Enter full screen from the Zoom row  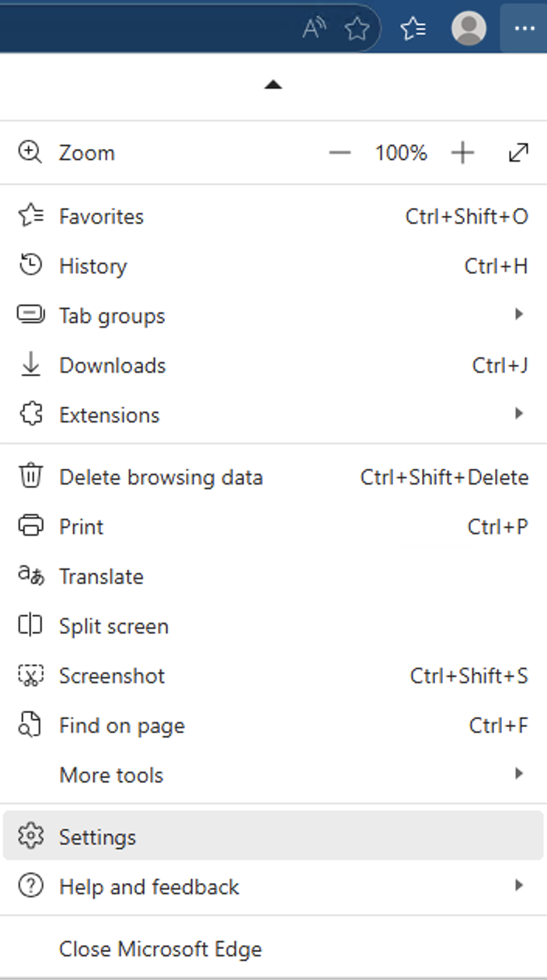[518, 153]
